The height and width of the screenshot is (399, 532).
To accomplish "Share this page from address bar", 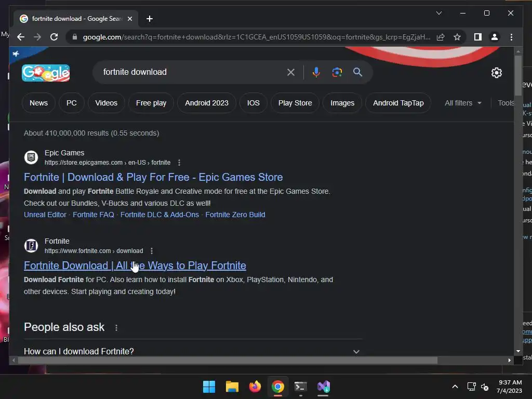I will coord(441,37).
